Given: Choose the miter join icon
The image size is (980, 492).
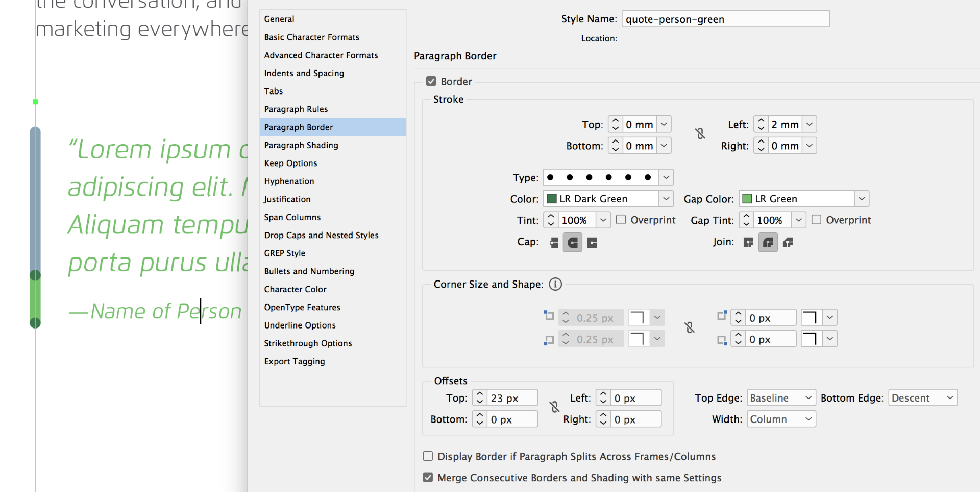Looking at the screenshot, I should coord(748,243).
